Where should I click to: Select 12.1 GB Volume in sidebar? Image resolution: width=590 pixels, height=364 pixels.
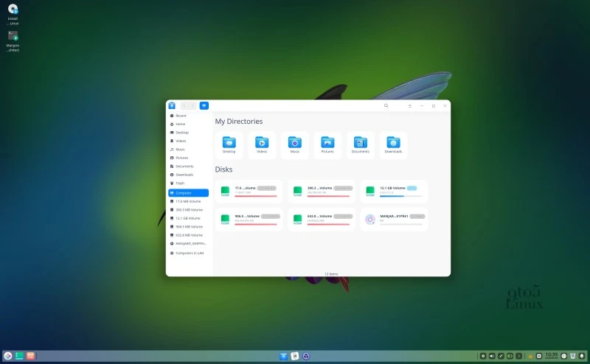(188, 219)
